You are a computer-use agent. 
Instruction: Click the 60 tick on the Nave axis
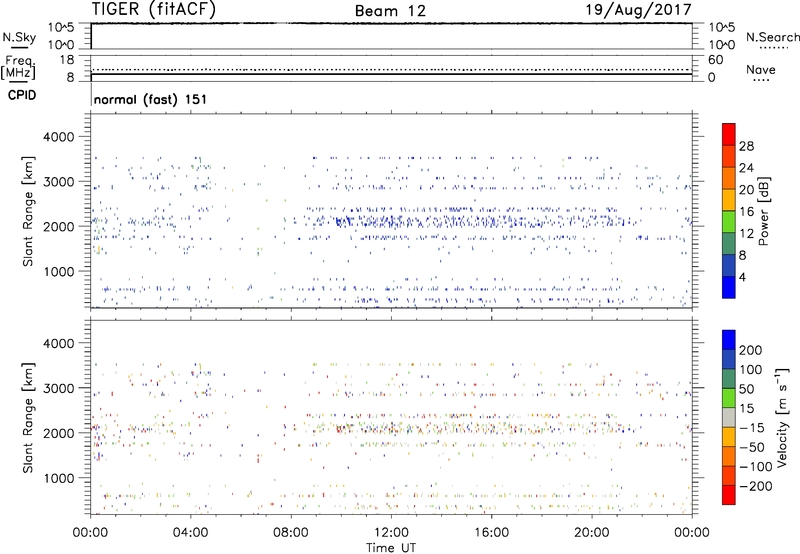tap(715, 60)
